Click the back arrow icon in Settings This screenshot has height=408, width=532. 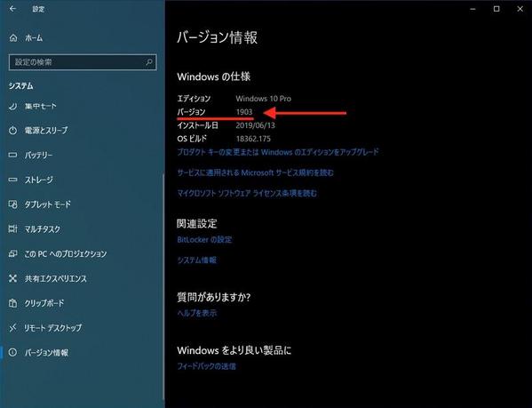[x=12, y=9]
